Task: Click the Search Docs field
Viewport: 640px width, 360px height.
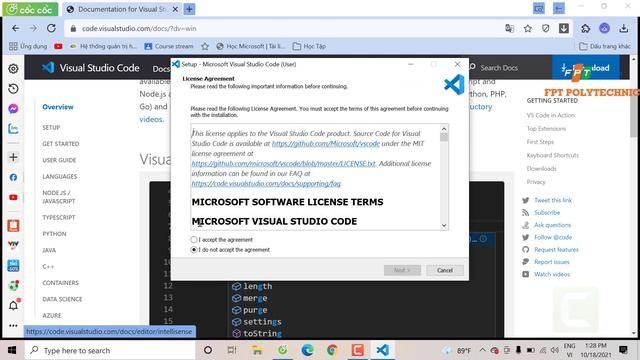Action: click(499, 68)
